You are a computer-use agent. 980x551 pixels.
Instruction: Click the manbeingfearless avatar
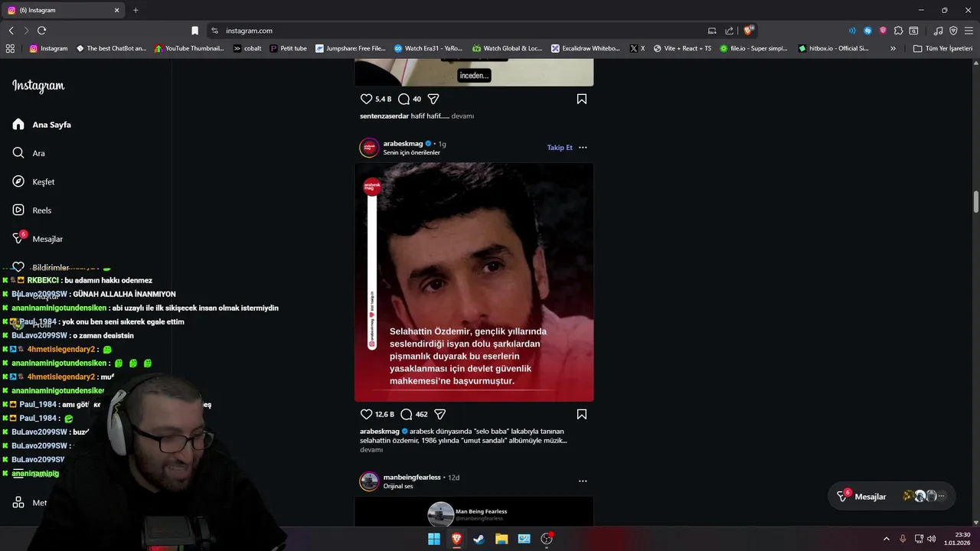(x=370, y=481)
